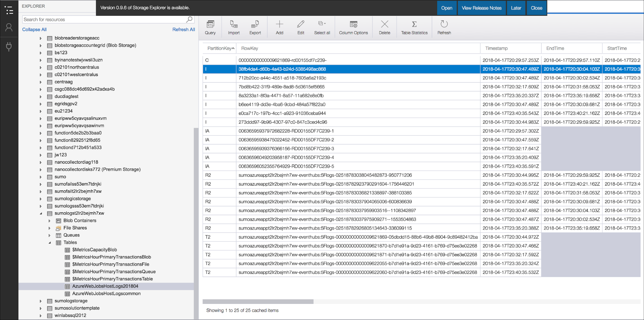
Task: Click Later to postpone the update
Action: [516, 8]
